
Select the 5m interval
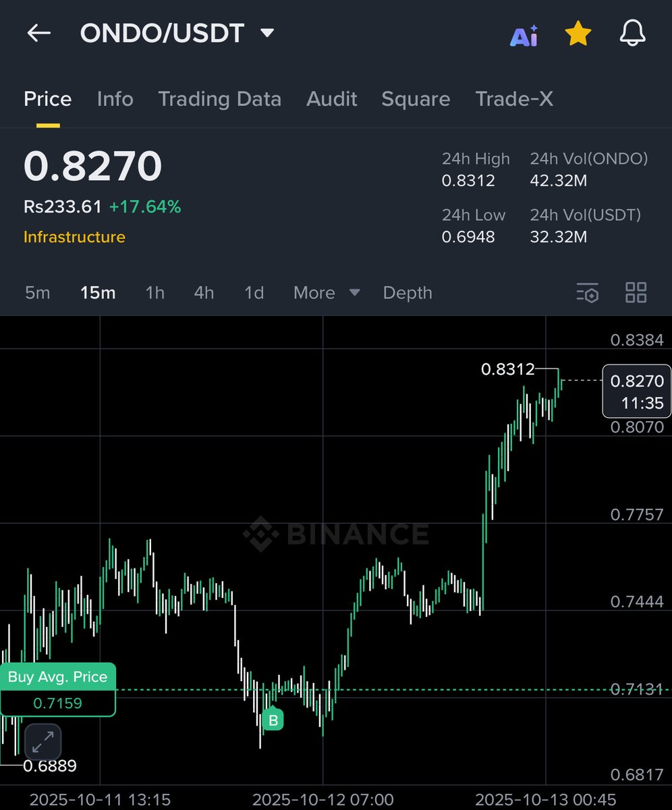pyautogui.click(x=38, y=293)
